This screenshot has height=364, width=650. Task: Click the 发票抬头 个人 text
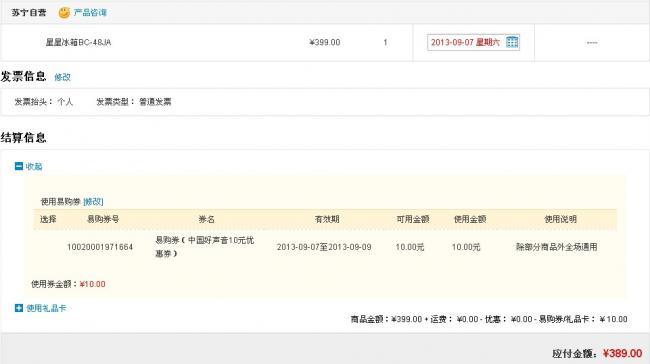[x=44, y=102]
